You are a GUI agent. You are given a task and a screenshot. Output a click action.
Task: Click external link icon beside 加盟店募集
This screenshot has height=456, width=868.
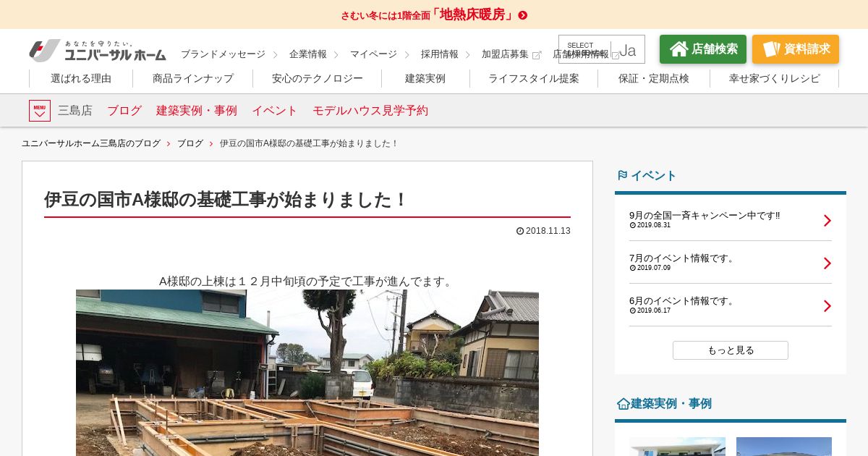click(x=537, y=55)
